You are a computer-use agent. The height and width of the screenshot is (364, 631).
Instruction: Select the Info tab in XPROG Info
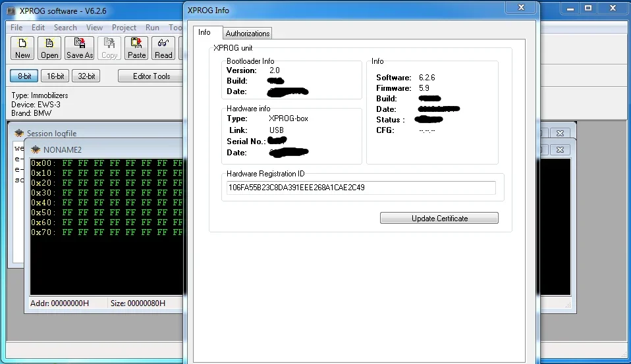[x=204, y=32]
